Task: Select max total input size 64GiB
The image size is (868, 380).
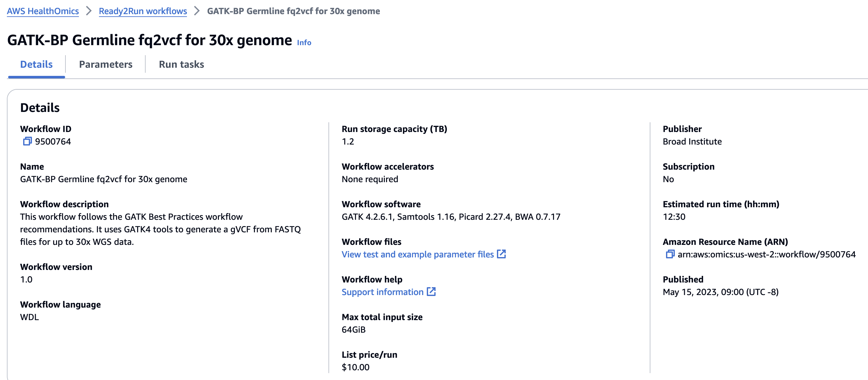Action: 354,330
